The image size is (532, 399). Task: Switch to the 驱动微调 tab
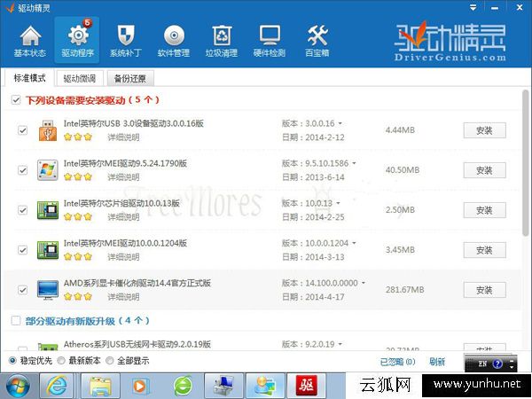point(80,78)
